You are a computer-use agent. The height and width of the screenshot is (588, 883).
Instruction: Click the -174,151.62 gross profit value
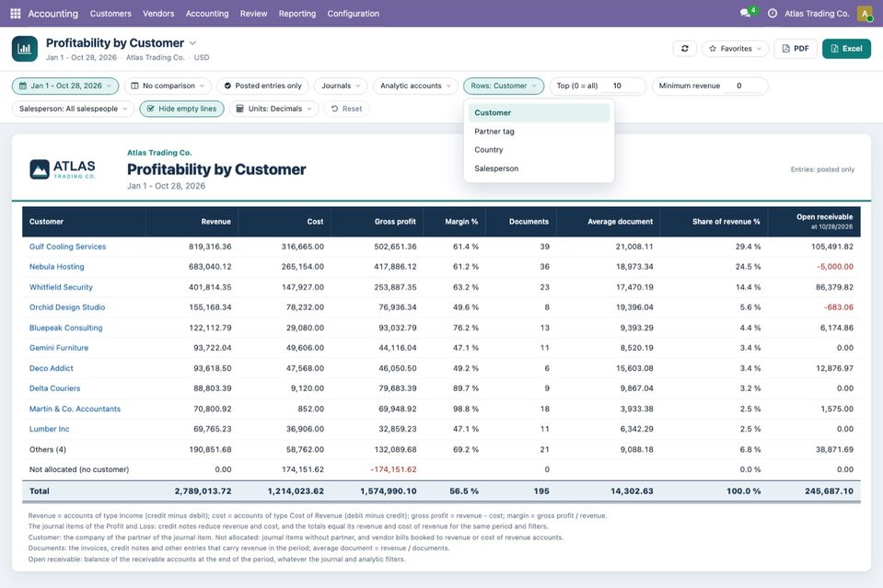(x=394, y=469)
